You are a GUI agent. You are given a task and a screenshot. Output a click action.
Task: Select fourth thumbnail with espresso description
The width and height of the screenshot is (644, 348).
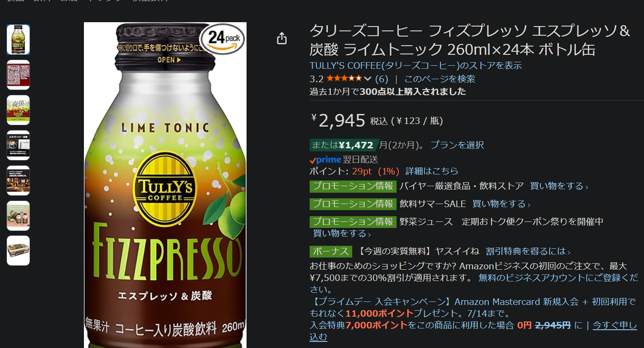pos(18,145)
